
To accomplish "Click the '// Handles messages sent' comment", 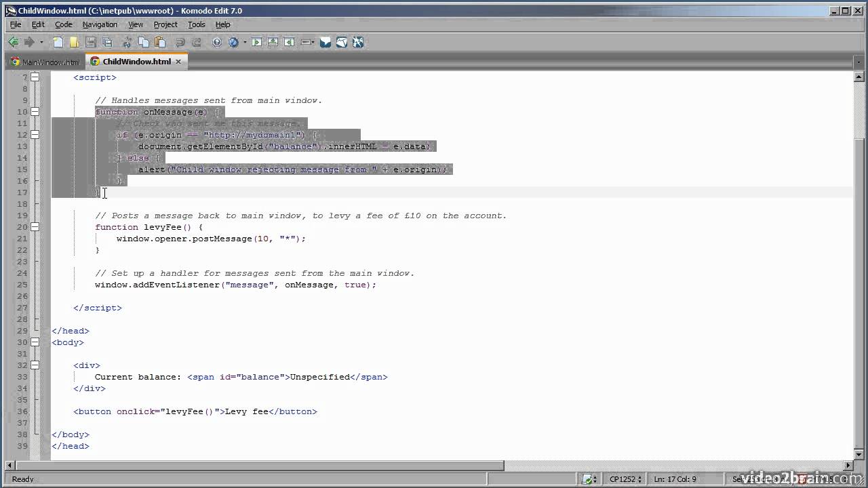I will pyautogui.click(x=208, y=100).
